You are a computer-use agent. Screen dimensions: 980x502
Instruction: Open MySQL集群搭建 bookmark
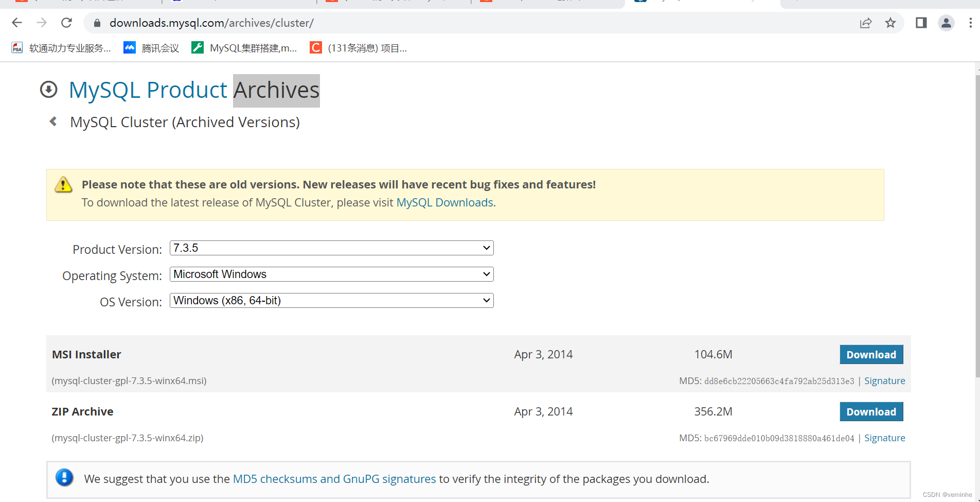pos(244,48)
